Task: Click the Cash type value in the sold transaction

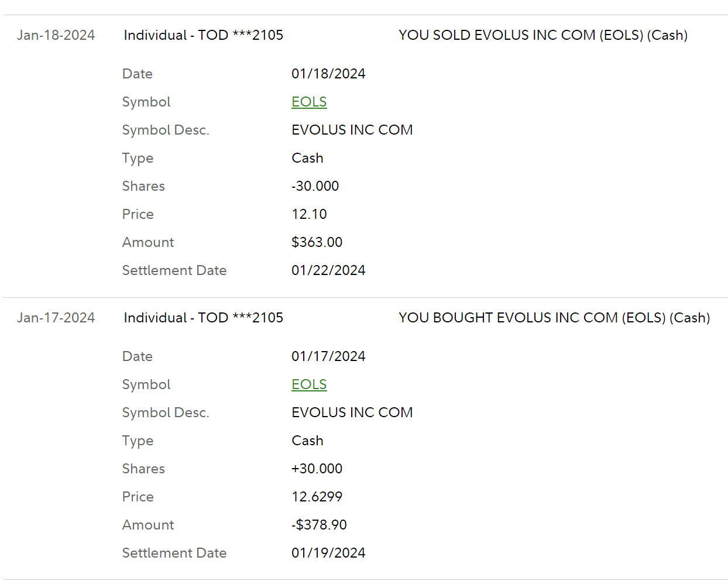Action: click(x=307, y=158)
